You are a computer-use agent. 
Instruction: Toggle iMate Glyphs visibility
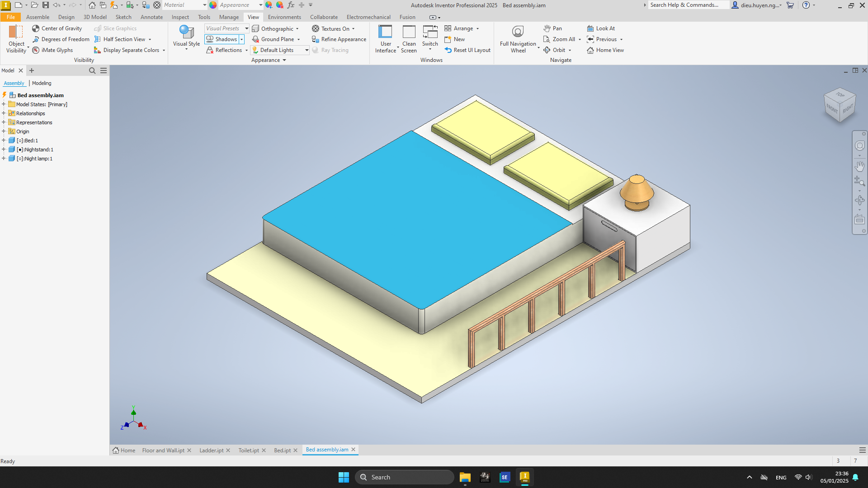coord(52,50)
